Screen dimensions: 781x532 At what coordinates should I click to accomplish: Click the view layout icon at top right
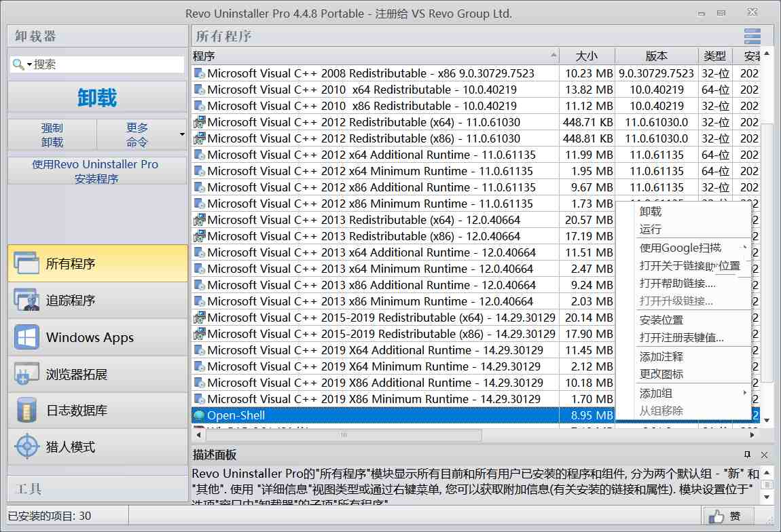(752, 35)
